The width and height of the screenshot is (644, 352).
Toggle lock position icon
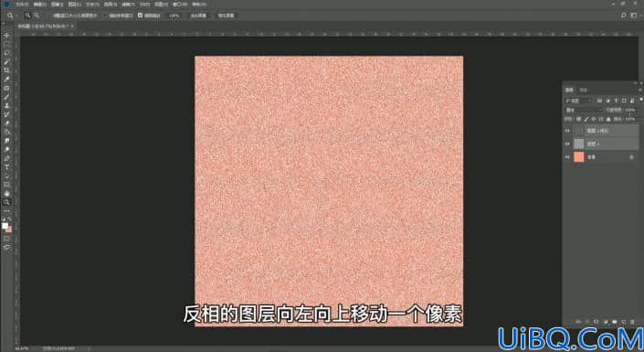point(594,119)
